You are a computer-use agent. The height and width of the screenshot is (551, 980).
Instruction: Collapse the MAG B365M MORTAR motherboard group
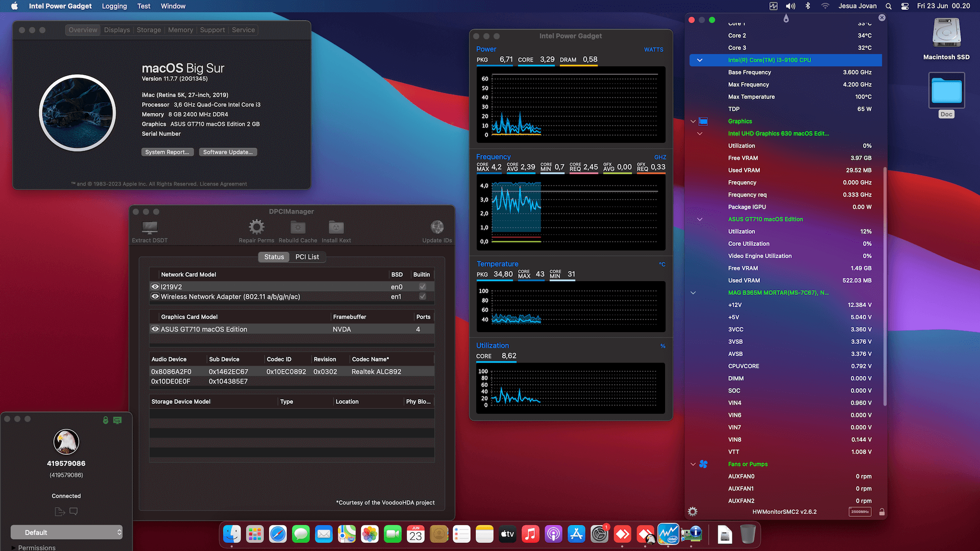tap(693, 293)
